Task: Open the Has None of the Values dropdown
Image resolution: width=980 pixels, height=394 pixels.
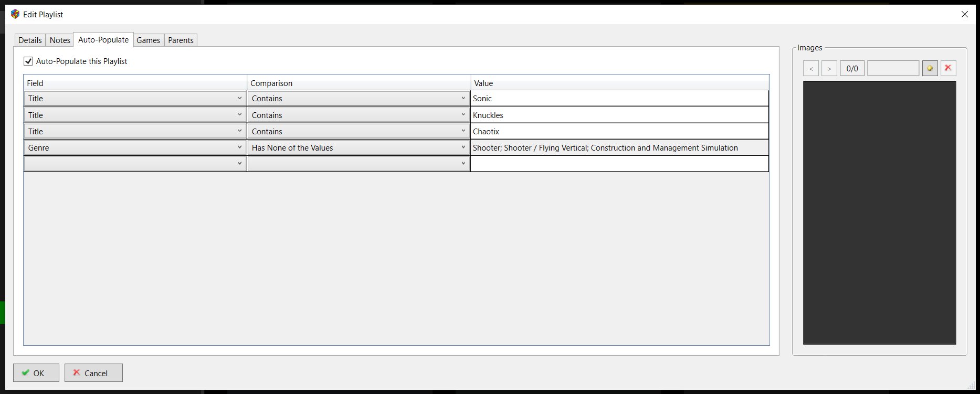Action: 359,147
